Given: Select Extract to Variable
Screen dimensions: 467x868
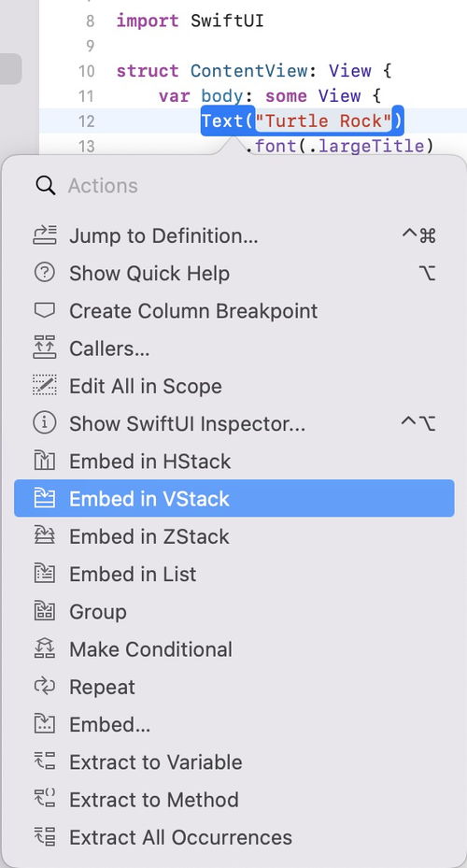Looking at the screenshot, I should [234, 761].
